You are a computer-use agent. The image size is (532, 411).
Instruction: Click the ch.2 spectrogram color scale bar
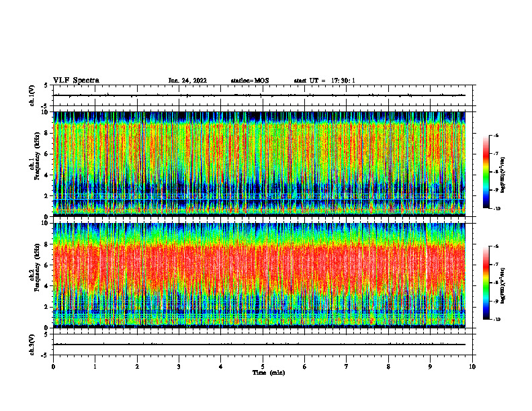[x=486, y=283]
